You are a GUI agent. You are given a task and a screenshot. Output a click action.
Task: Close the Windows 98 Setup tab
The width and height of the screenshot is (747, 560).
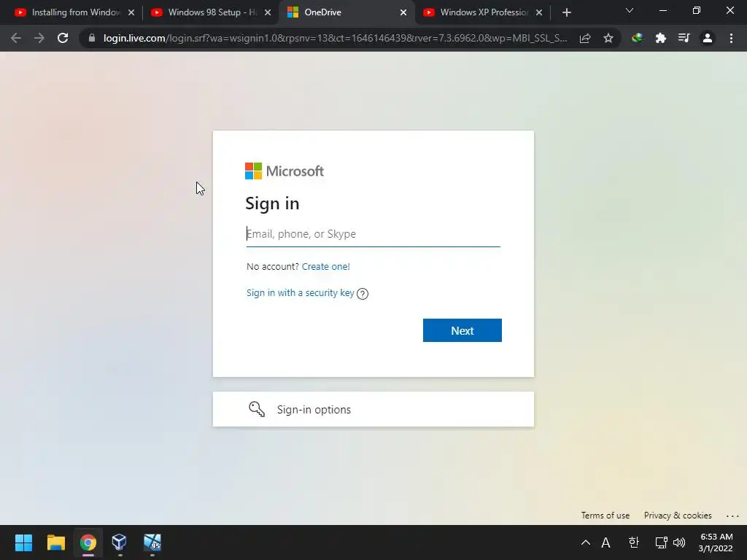(x=268, y=12)
